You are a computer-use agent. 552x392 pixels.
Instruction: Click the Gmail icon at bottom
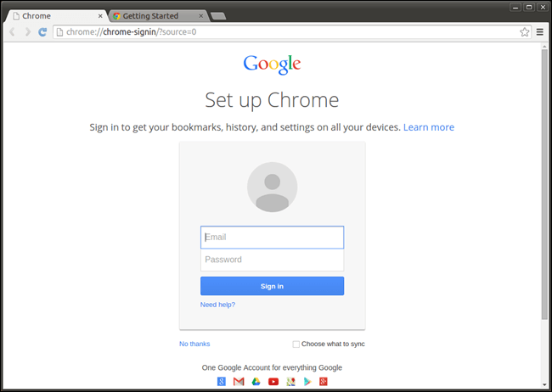coord(239,382)
